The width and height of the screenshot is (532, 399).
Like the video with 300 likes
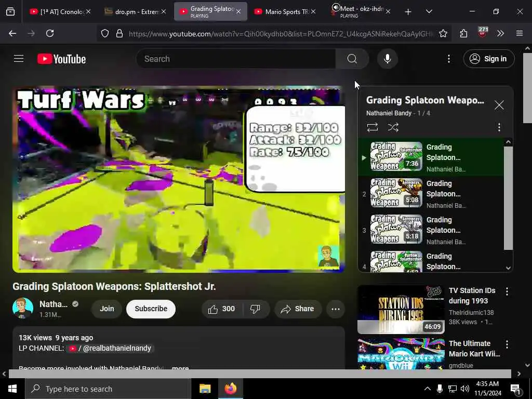pyautogui.click(x=221, y=309)
